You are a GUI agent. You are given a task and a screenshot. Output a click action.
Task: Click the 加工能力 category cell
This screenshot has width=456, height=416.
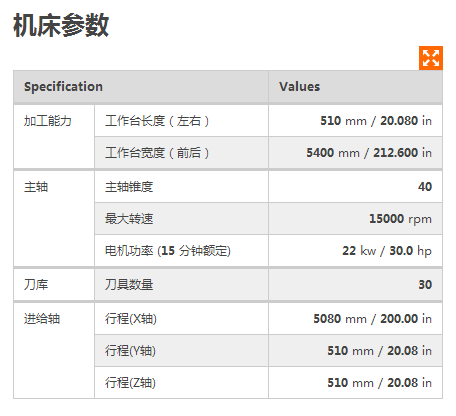pyautogui.click(x=54, y=137)
